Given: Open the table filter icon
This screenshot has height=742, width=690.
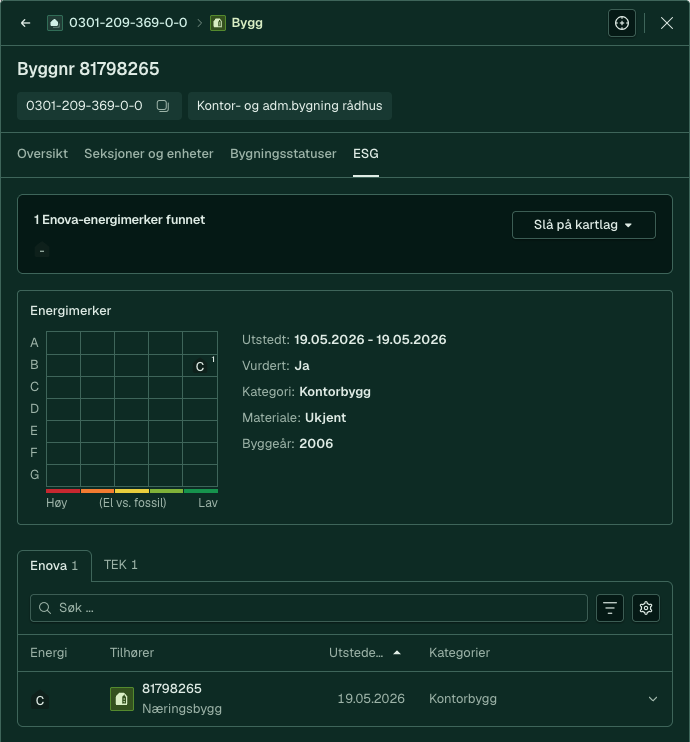Looking at the screenshot, I should pos(610,608).
